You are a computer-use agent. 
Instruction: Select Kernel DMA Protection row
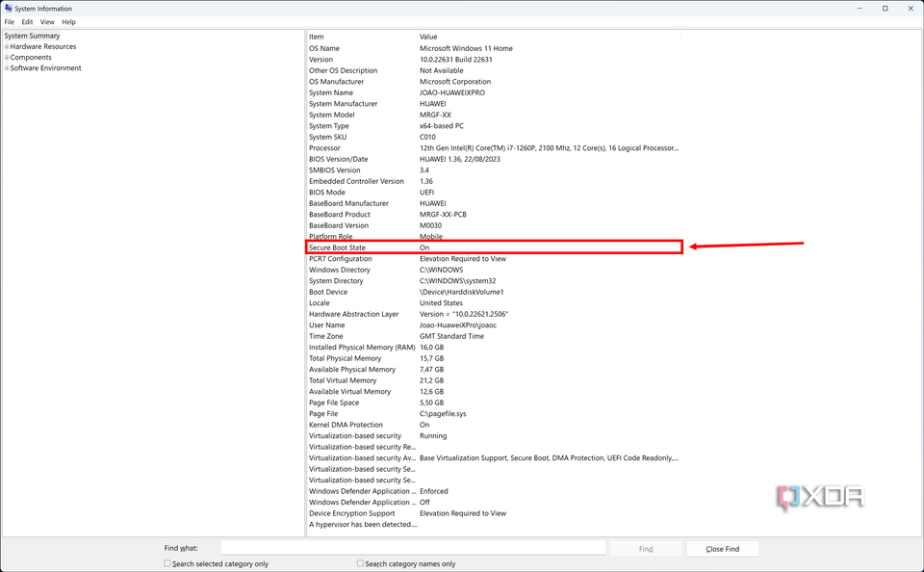click(494, 425)
